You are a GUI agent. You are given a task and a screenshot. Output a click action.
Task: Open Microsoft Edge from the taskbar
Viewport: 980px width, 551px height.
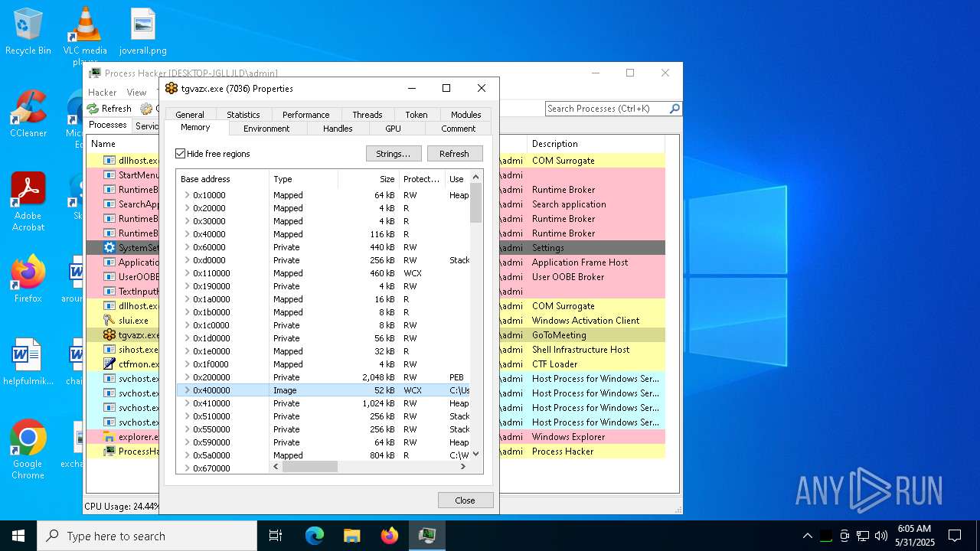315,536
